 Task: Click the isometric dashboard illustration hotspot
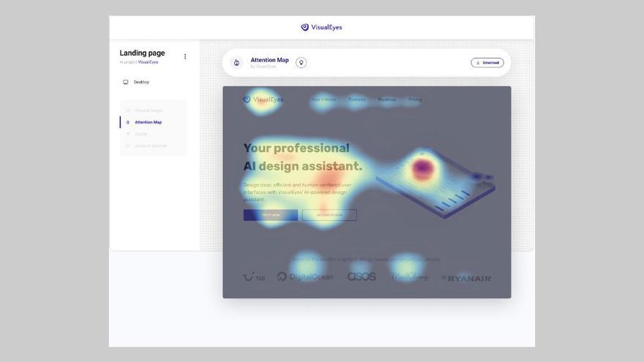point(422,167)
